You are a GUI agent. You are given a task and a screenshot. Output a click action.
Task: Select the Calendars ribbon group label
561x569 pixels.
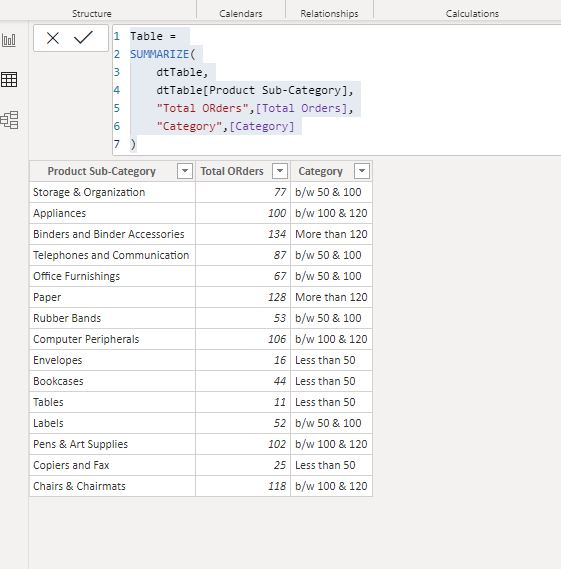pos(241,13)
